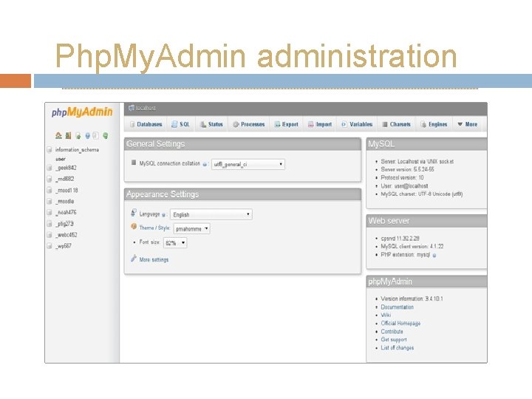Screen dimensions: 532x399
Task: Open the MySQL connection collation dropdown
Action: [248, 164]
